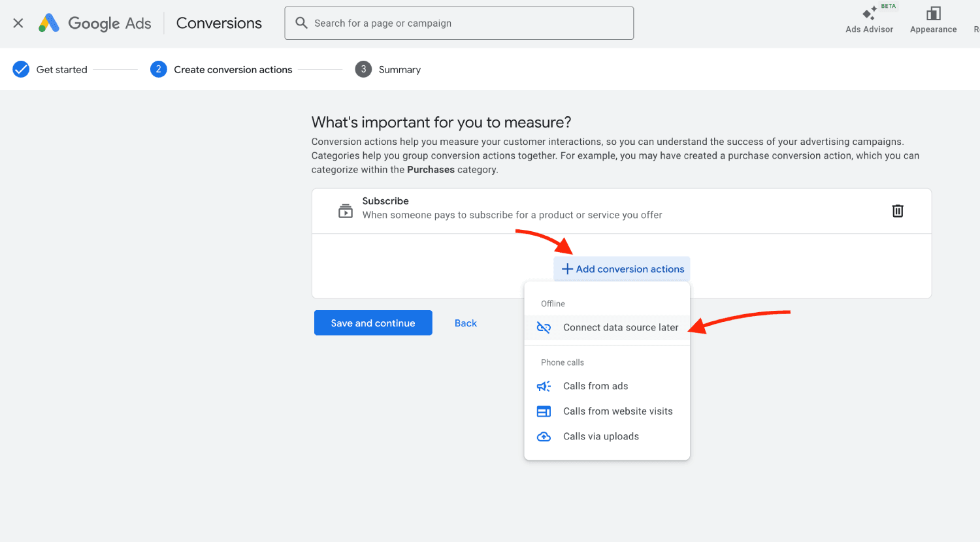Click the step 3 Summary circle
980x542 pixels.
tap(363, 69)
